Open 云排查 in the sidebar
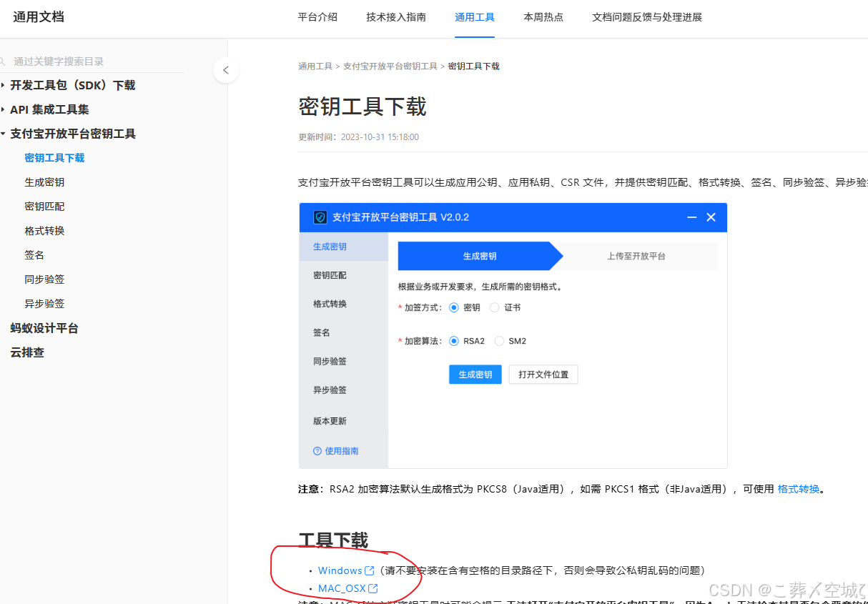The width and height of the screenshot is (868, 604). click(27, 352)
